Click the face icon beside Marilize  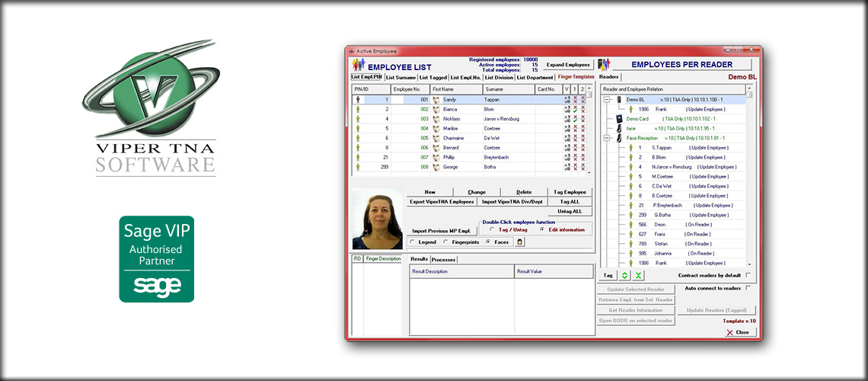point(436,129)
